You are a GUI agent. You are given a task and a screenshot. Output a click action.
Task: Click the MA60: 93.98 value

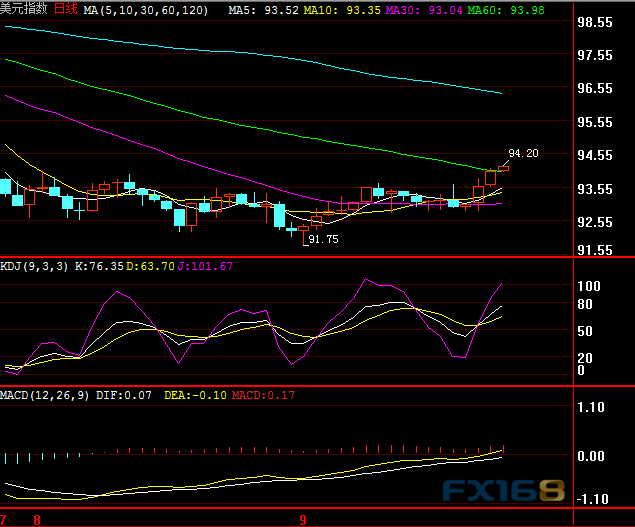[506, 10]
